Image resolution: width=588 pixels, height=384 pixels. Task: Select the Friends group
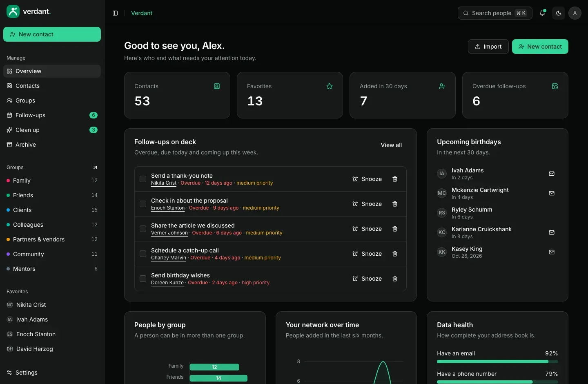tap(52, 195)
